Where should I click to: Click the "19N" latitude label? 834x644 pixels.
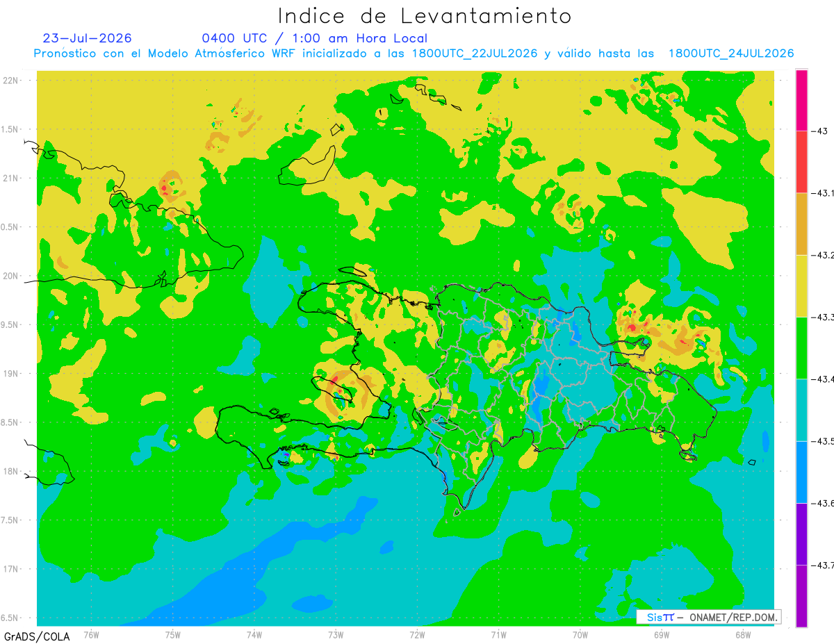(11, 374)
